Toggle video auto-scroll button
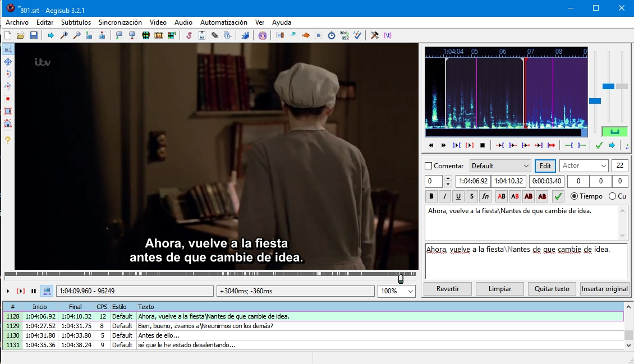The image size is (634, 364). point(47,291)
